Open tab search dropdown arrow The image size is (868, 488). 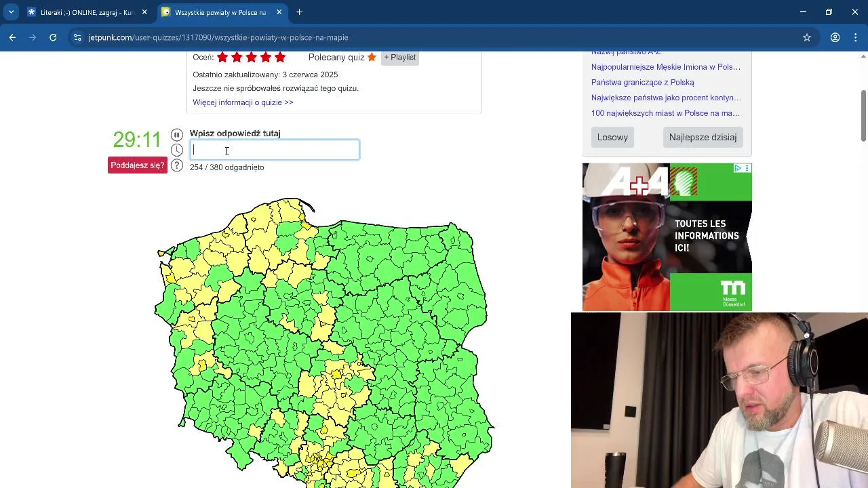tap(11, 12)
